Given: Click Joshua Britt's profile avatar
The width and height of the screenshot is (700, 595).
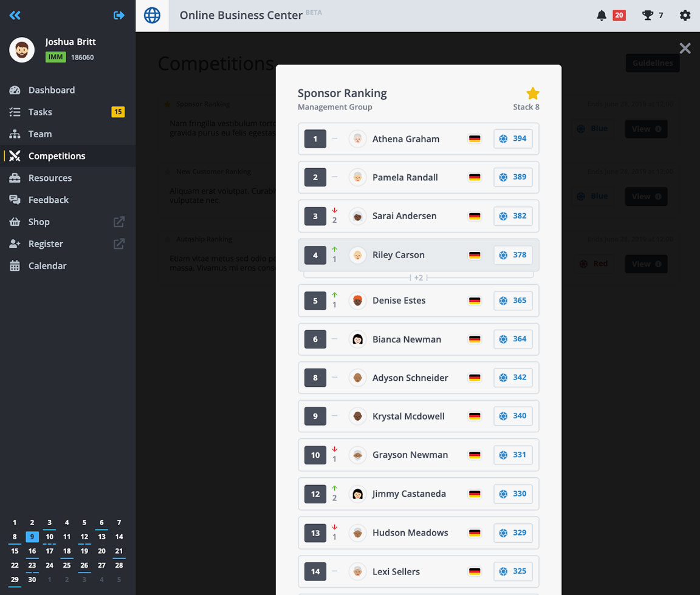Looking at the screenshot, I should (22, 50).
